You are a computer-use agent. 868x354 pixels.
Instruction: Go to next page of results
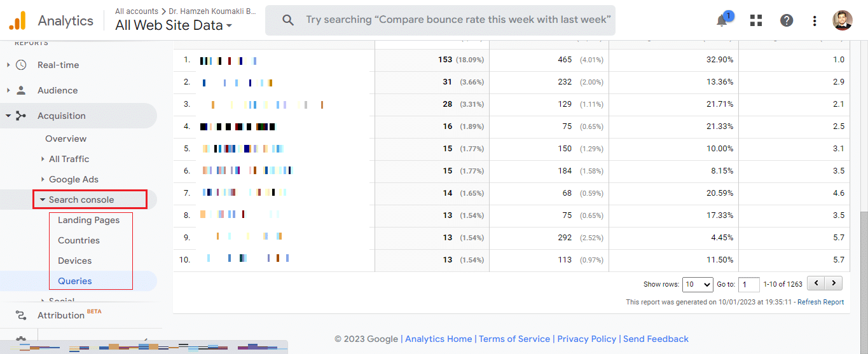(834, 283)
